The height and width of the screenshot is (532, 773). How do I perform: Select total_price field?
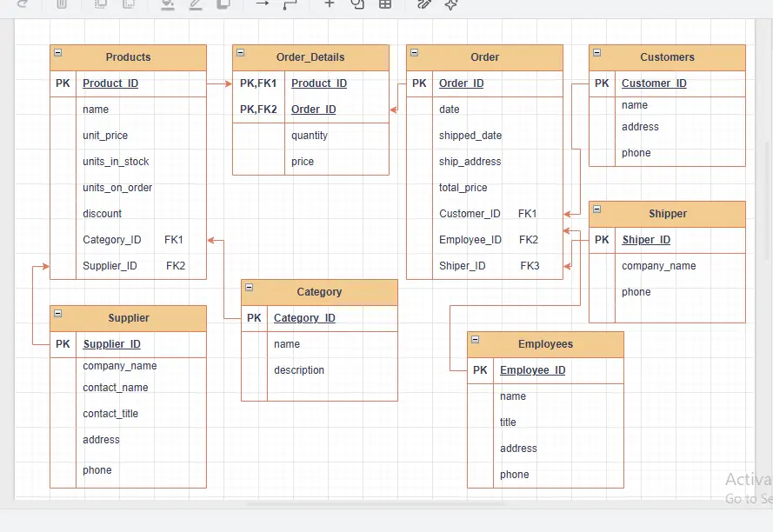(x=463, y=188)
